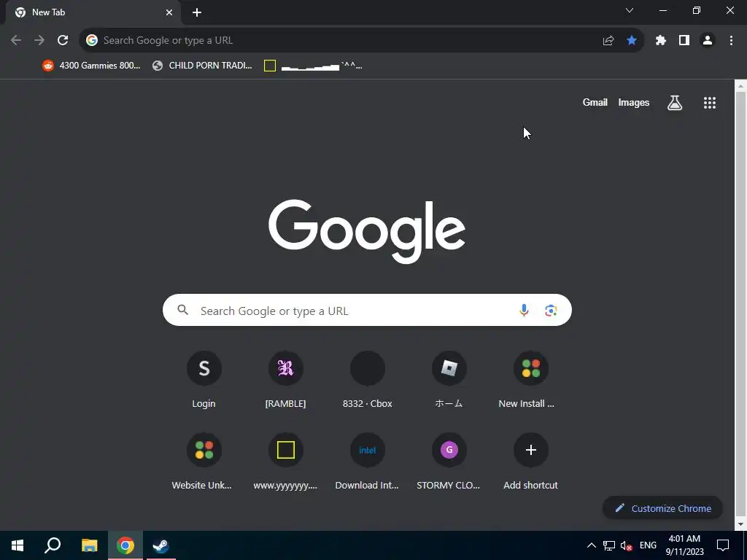Open the www.yyyyyyy shortcut

pos(285,462)
